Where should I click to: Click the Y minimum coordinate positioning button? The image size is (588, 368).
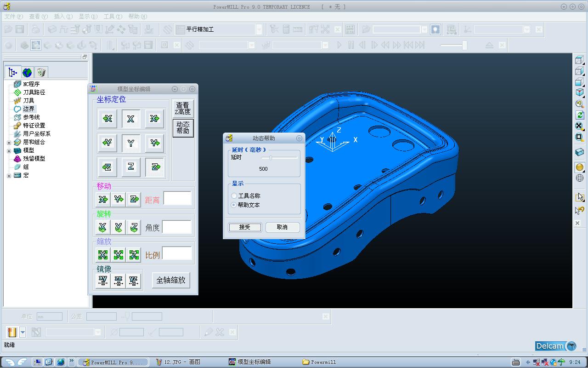click(x=107, y=143)
